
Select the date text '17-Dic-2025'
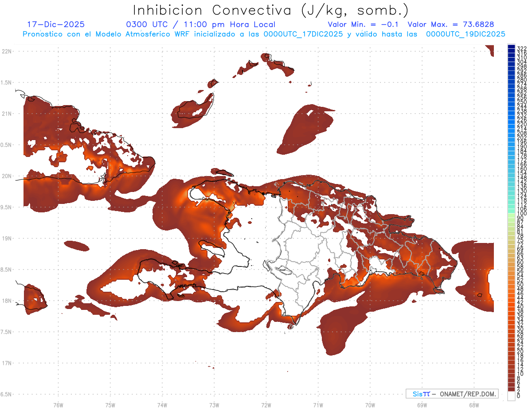pyautogui.click(x=56, y=24)
